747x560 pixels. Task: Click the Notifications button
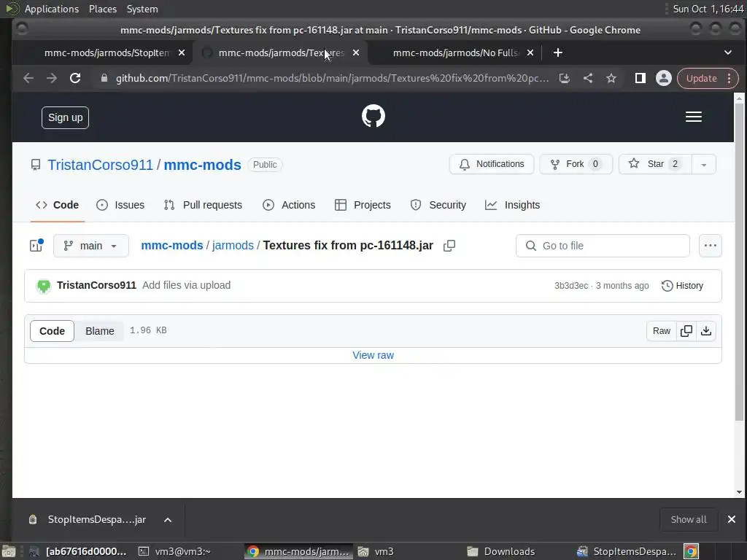pyautogui.click(x=492, y=164)
